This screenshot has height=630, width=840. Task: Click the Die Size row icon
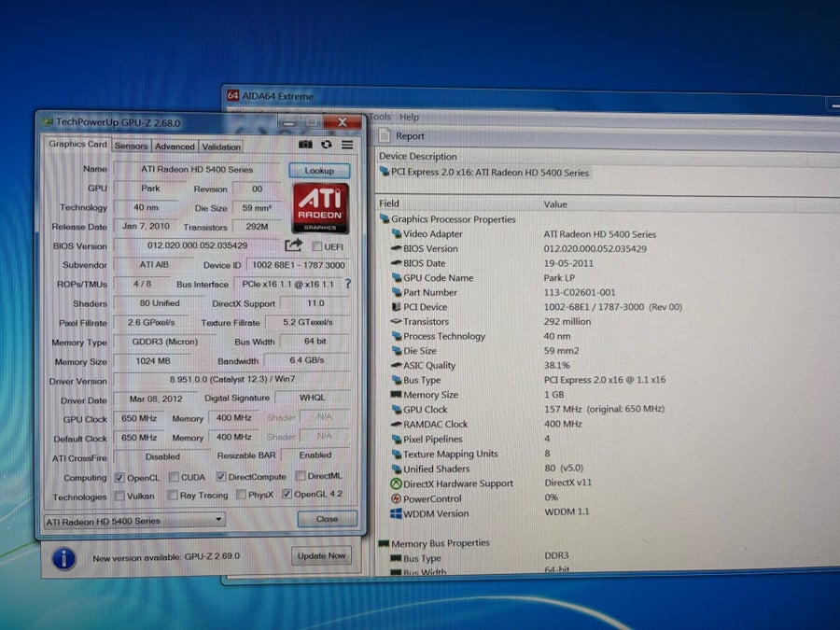(x=397, y=350)
